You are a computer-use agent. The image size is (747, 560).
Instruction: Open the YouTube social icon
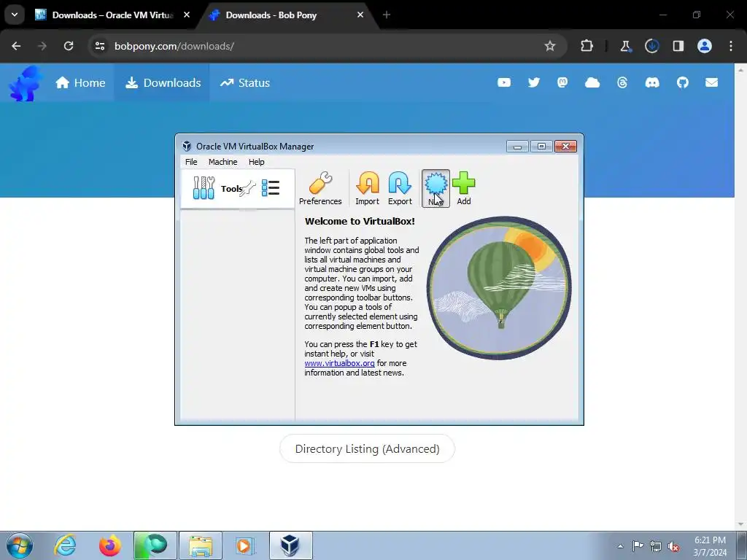pos(504,83)
